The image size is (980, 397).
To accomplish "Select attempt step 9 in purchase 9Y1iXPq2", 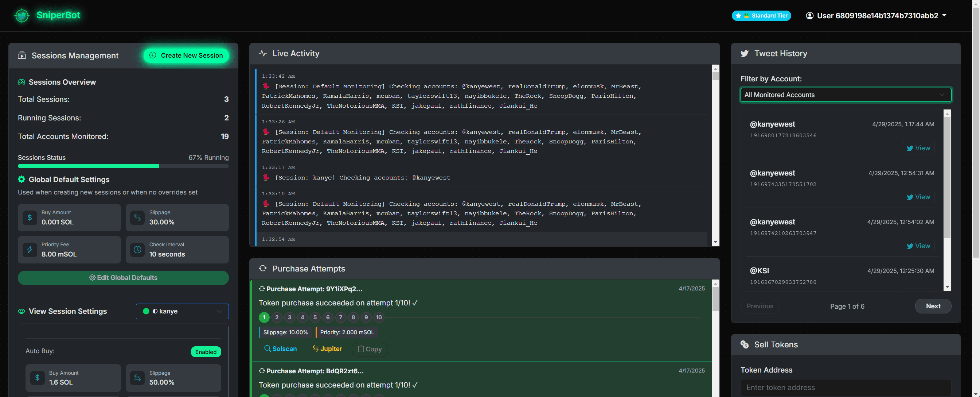I will tap(366, 318).
